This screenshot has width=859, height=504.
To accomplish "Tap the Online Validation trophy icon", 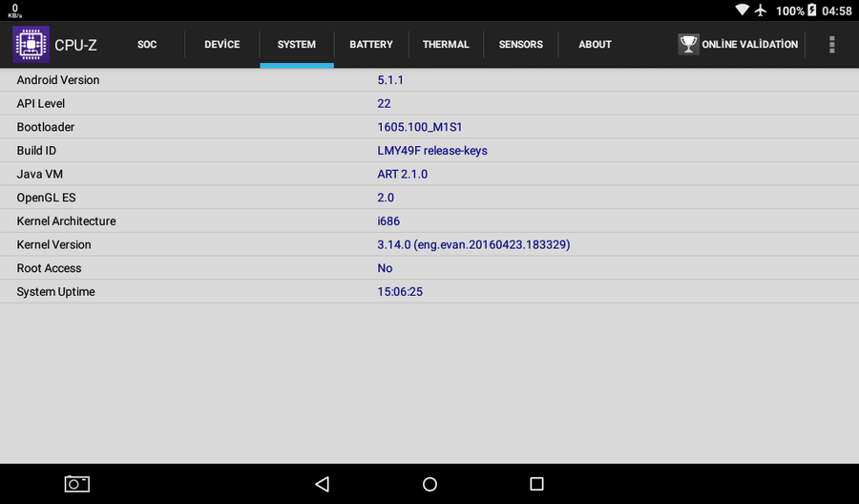I will (688, 44).
